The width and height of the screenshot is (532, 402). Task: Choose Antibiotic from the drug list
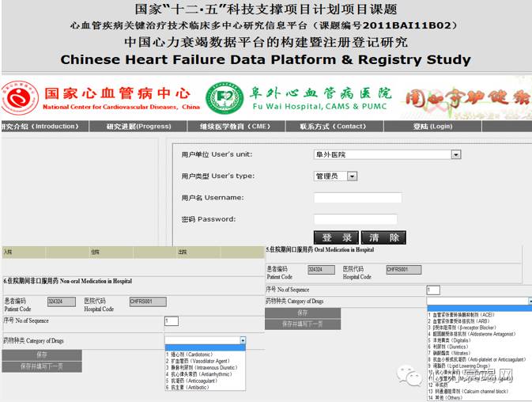point(206,388)
